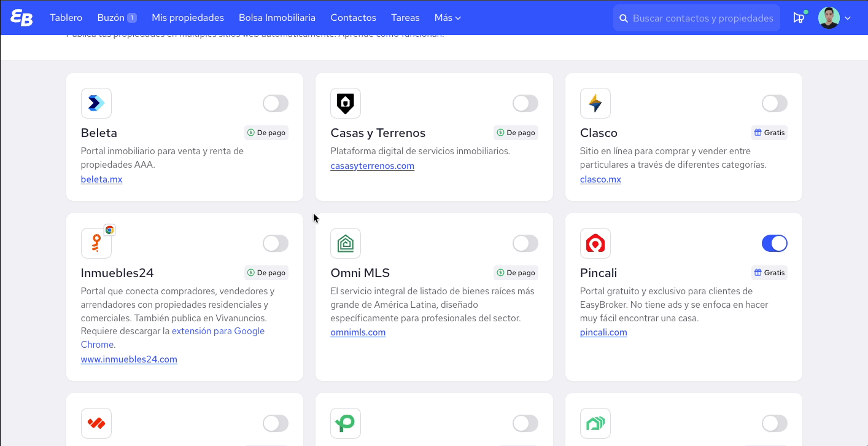Focus the Buscar contactos y propiedades field
Image resolution: width=868 pixels, height=446 pixels.
coord(697,18)
